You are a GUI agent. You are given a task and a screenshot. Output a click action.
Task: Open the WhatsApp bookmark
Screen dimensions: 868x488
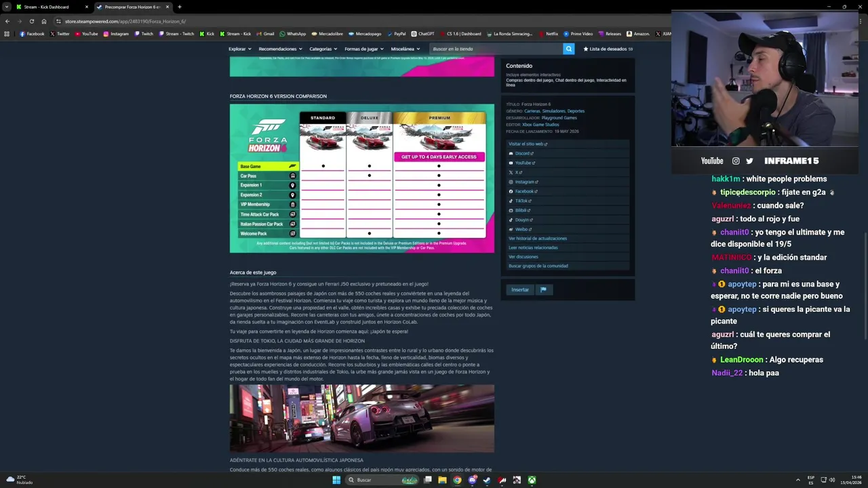293,34
